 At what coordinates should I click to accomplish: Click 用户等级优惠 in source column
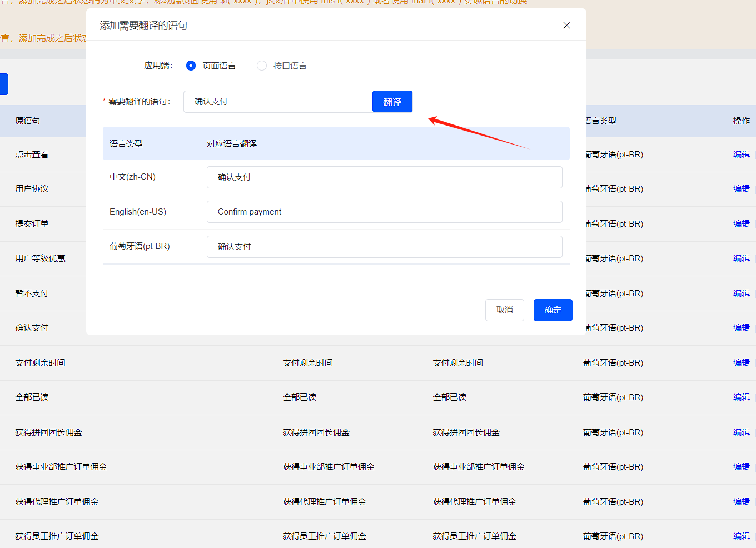[40, 258]
